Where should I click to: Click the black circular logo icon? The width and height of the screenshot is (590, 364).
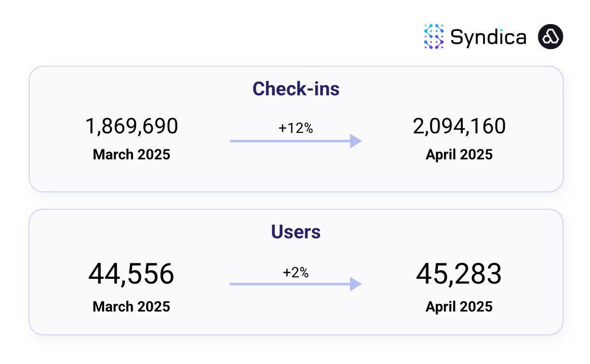click(x=550, y=37)
